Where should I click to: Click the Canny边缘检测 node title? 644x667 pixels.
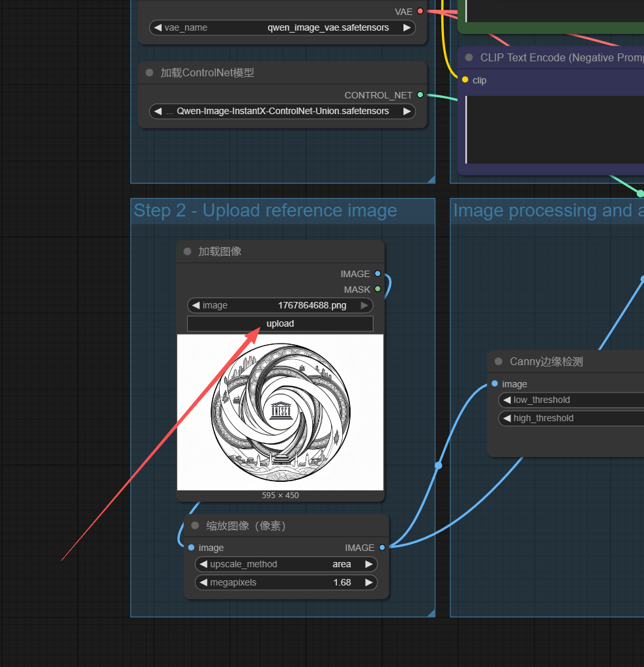547,362
